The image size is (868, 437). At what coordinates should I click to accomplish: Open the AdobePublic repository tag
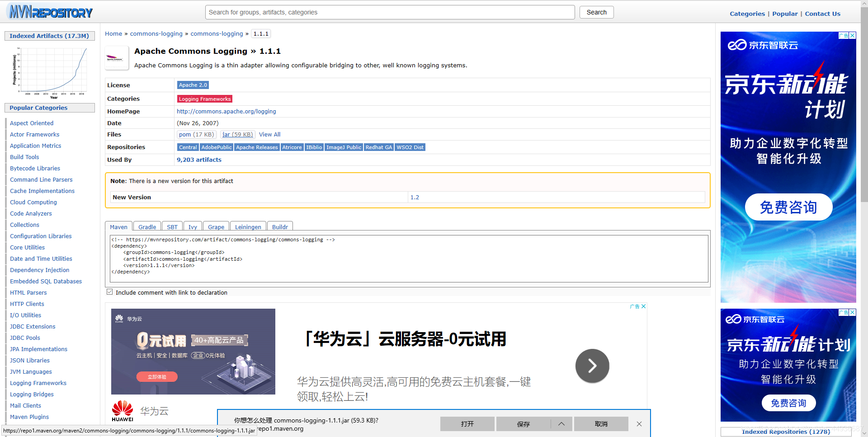pyautogui.click(x=217, y=147)
